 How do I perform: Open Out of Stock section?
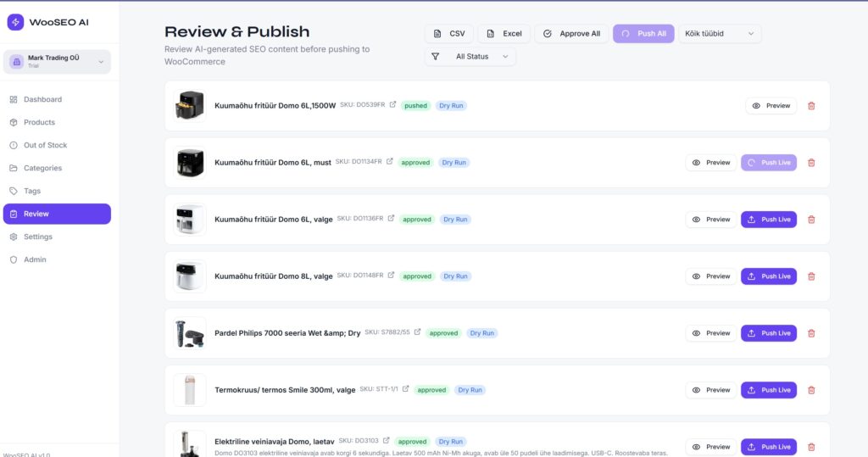tap(57, 145)
